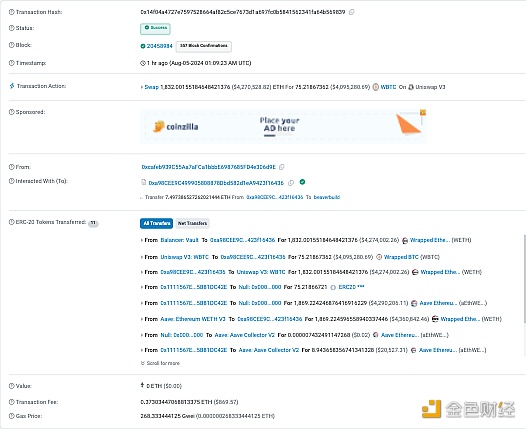
Task: Click the Scroll for more indicator
Action: [x=160, y=363]
